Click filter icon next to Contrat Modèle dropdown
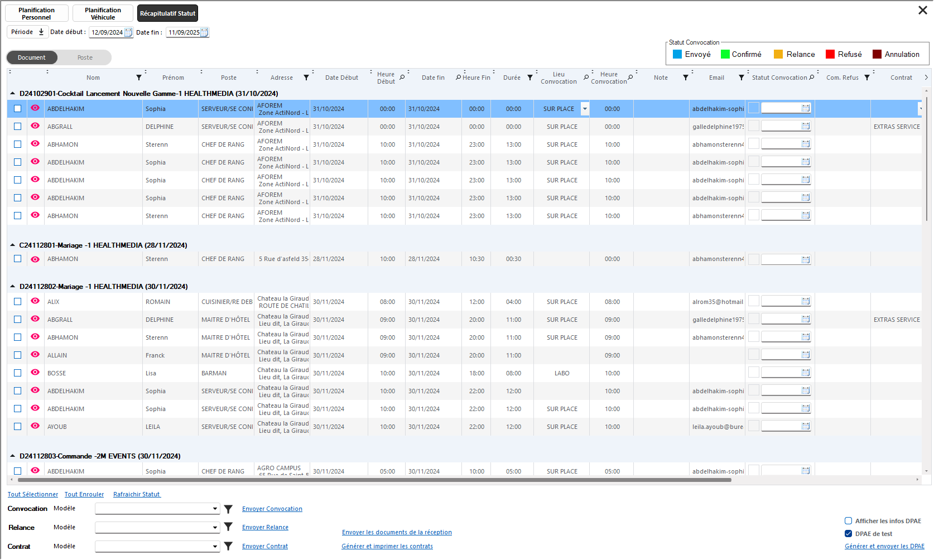The width and height of the screenshot is (934, 560). click(228, 547)
